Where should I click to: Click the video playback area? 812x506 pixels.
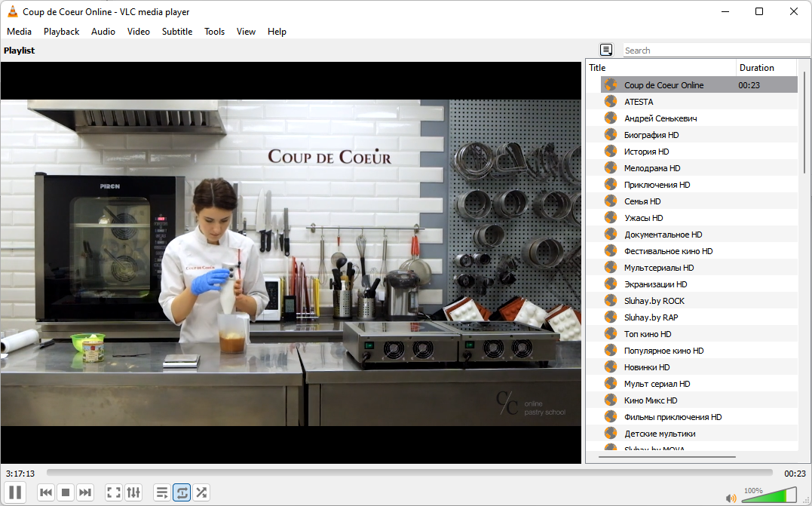tap(290, 262)
